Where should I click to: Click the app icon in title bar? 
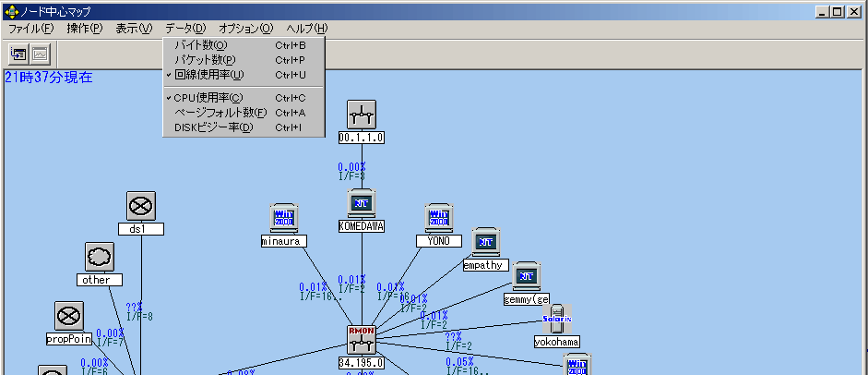(11, 12)
